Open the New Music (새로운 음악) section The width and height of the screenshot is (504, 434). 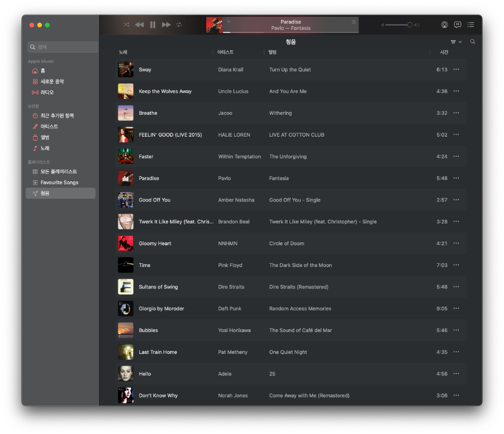point(60,82)
